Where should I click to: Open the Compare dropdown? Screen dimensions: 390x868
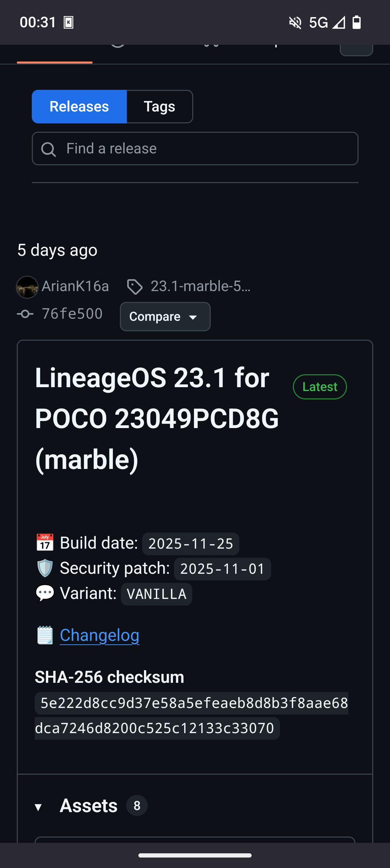point(165,317)
